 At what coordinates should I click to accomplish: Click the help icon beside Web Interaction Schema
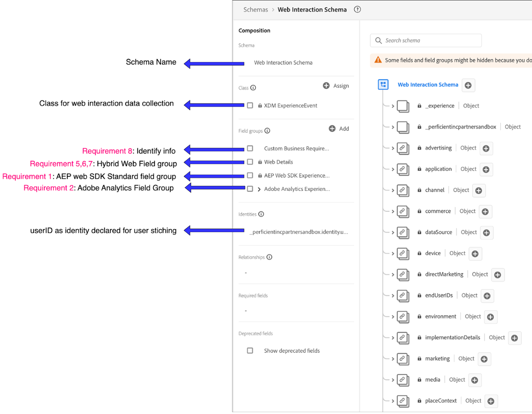coord(357,10)
